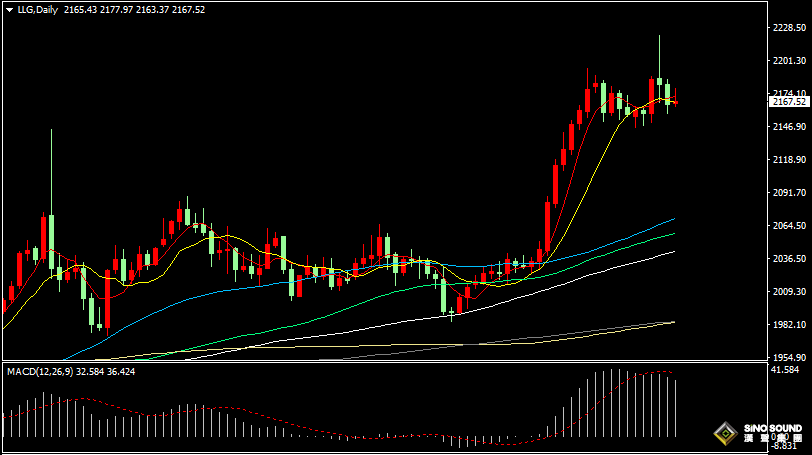Image resolution: width=812 pixels, height=455 pixels.
Task: Select the current price label 2167.52
Action: click(788, 102)
